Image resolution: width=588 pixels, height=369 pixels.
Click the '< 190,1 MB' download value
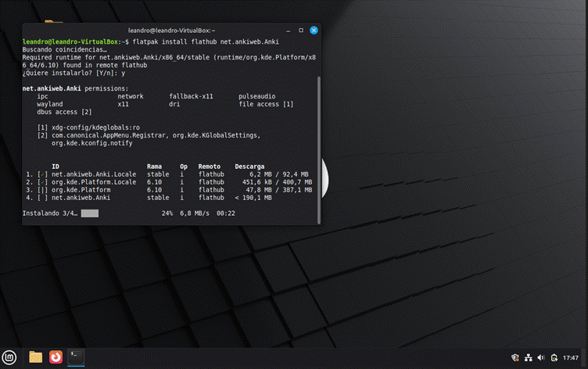pos(253,198)
